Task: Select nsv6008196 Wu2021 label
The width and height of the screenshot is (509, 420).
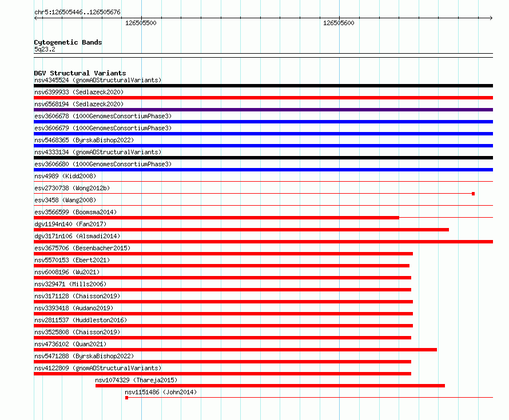Action: (x=67, y=272)
